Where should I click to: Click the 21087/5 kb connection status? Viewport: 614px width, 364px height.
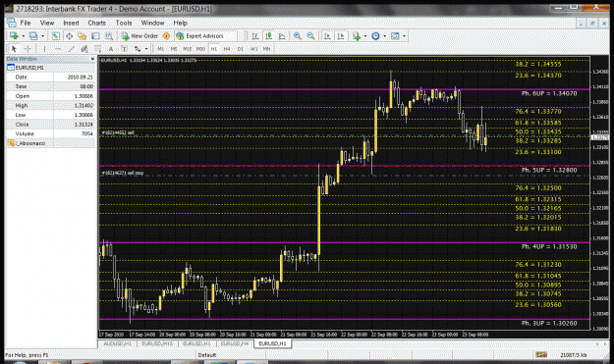(574, 355)
